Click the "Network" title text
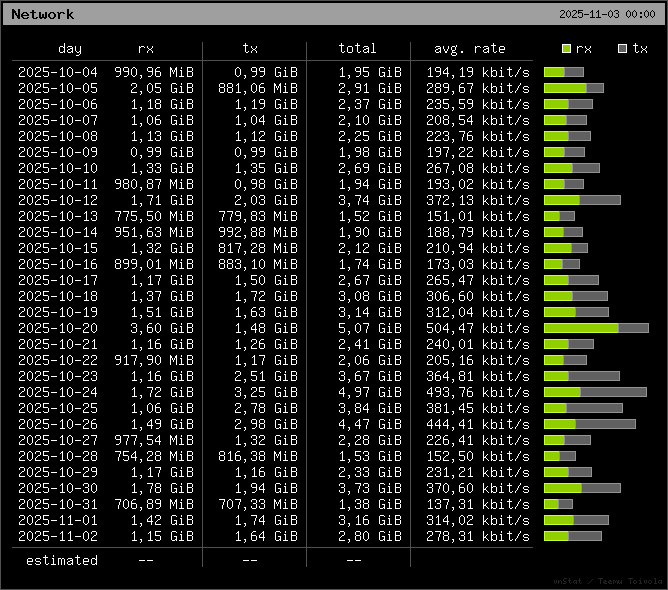 pyautogui.click(x=42, y=14)
